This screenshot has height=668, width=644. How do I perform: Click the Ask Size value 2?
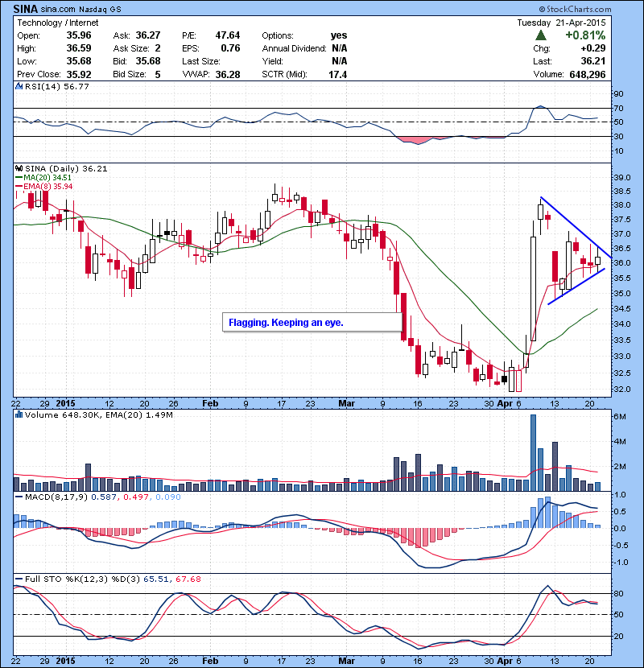point(158,48)
